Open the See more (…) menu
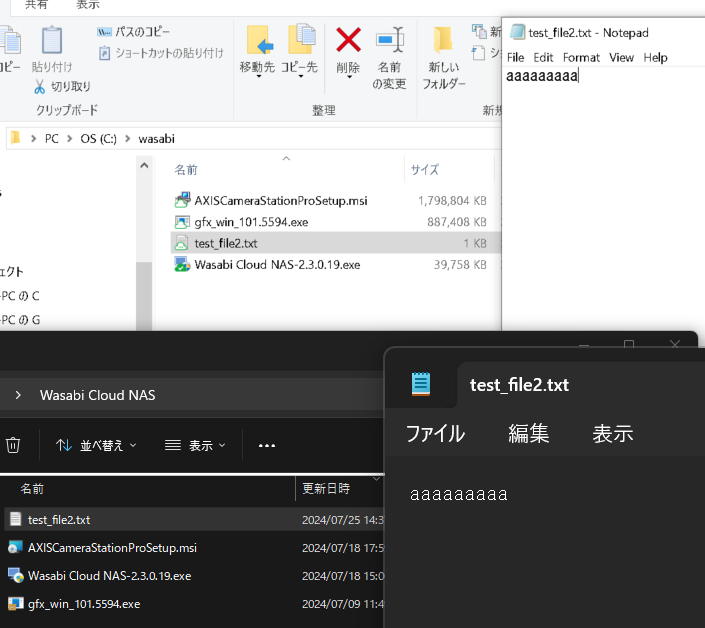Viewport: 705px width, 628px height. tap(267, 445)
